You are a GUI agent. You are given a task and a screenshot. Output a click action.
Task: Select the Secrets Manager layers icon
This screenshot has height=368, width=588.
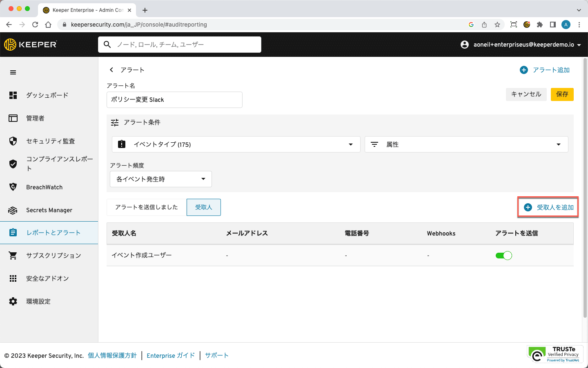point(13,210)
